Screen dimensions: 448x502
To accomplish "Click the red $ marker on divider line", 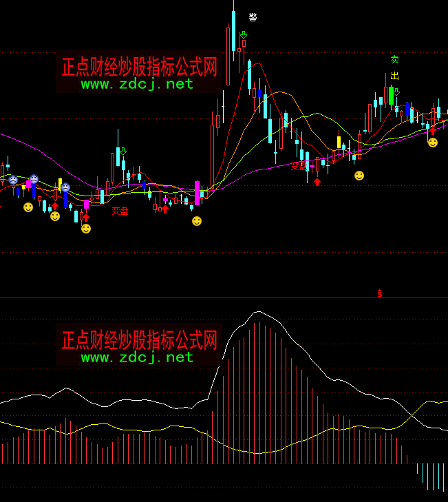I will click(379, 293).
